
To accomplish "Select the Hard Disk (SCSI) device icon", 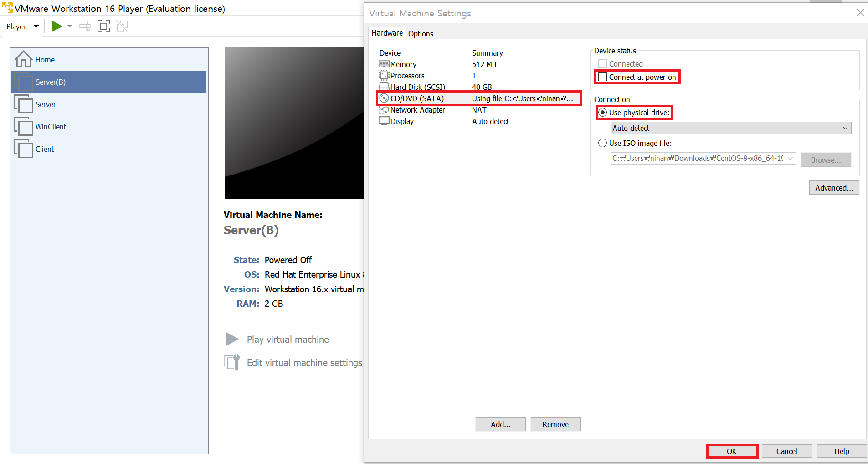I will [x=384, y=87].
